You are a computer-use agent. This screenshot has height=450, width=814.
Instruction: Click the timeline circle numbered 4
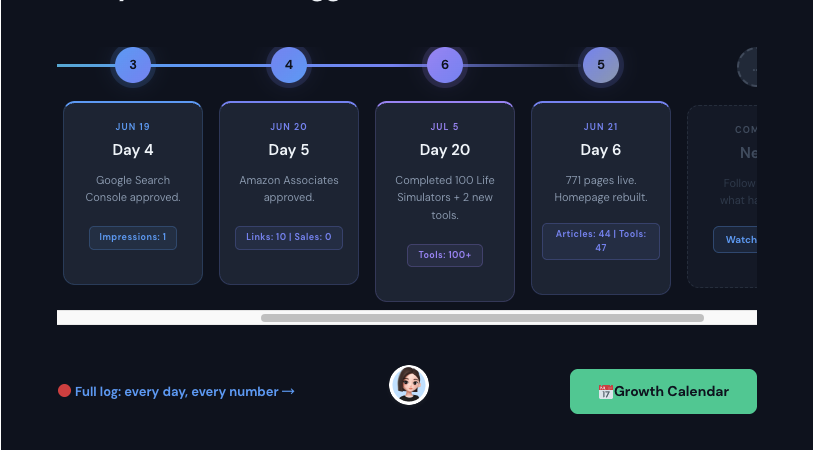(x=289, y=65)
